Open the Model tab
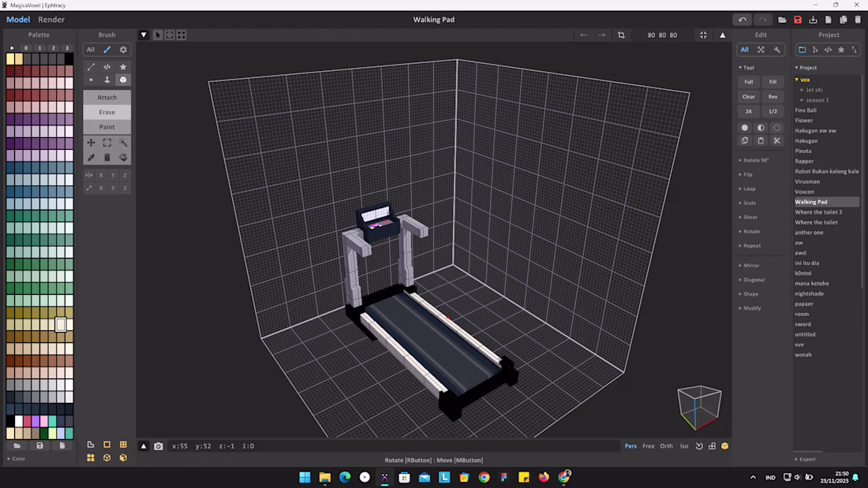The height and width of the screenshot is (488, 868). click(x=18, y=20)
